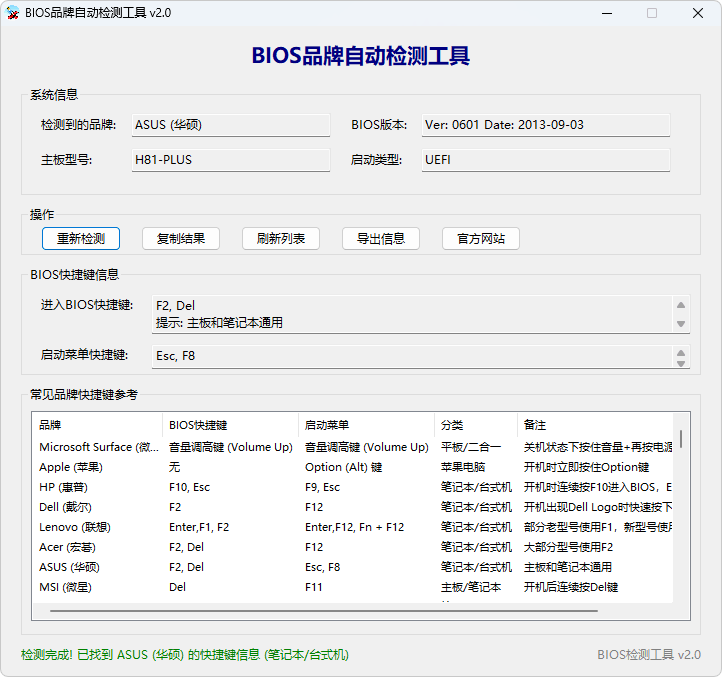Click the app icon in title bar
722x677 pixels.
[13, 13]
